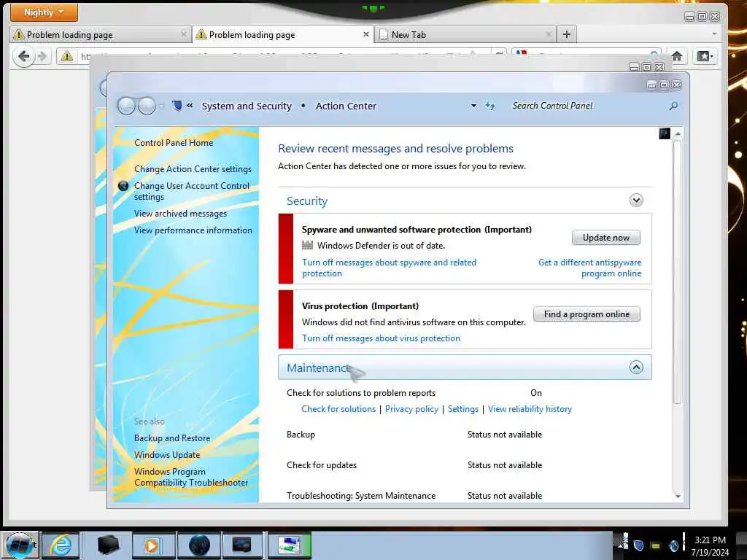Viewport: 747px width, 560px height.
Task: Open Windows Update sidebar link
Action: click(167, 455)
